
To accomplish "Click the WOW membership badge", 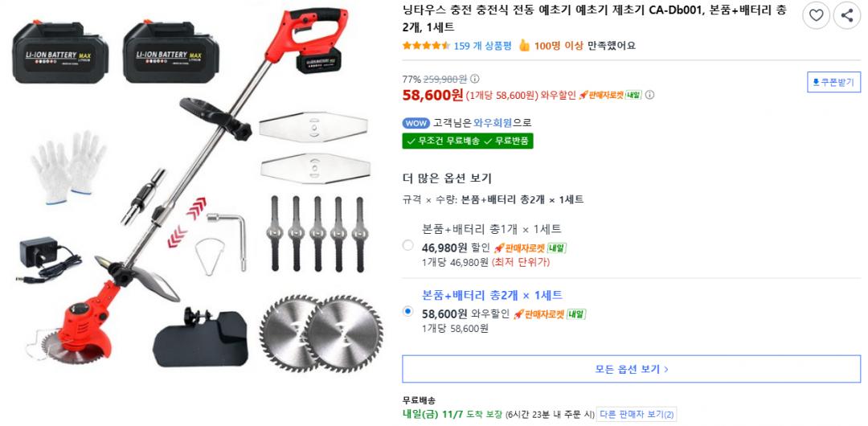I will 416,123.
